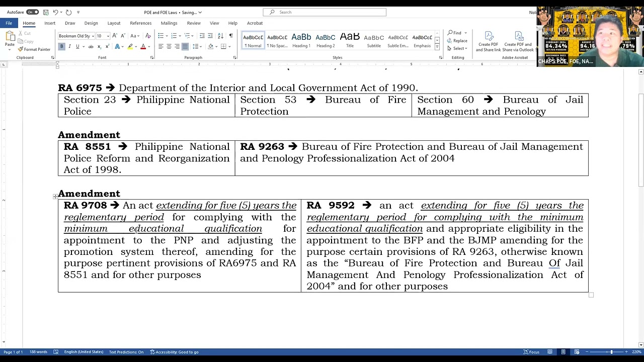Screen dimensions: 644x362
Task: Apply the Normal style
Action: [253, 40]
